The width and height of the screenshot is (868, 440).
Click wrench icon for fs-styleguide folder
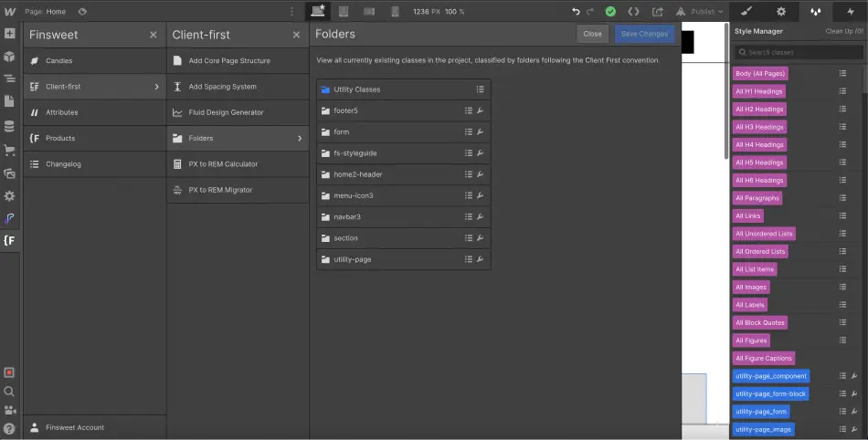click(480, 153)
